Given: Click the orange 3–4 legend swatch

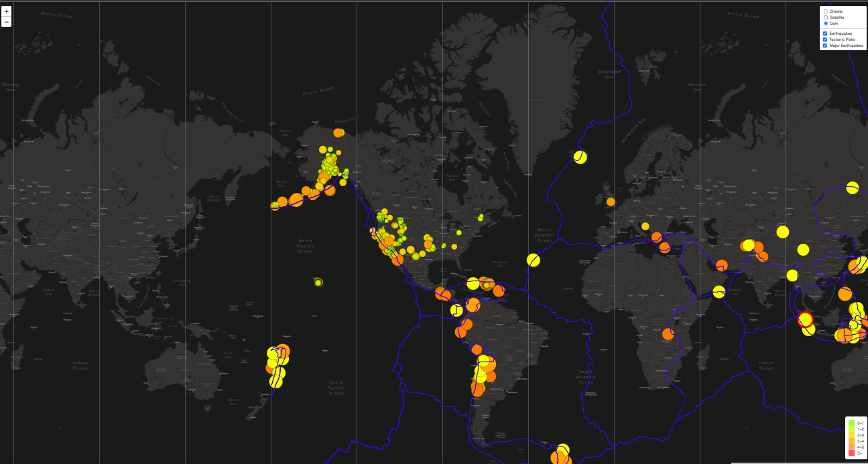Looking at the screenshot, I should tap(851, 441).
